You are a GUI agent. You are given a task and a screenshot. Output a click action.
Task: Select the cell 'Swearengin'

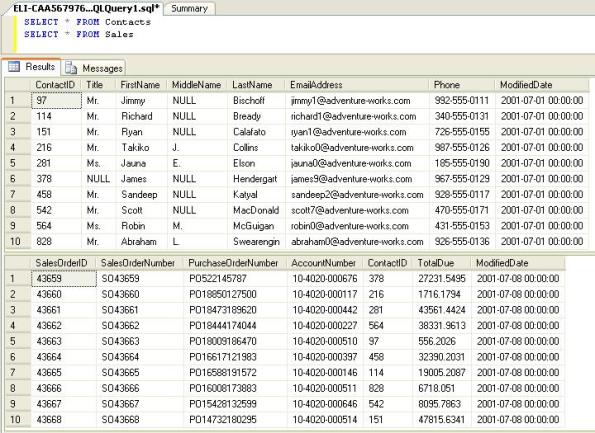(x=256, y=241)
